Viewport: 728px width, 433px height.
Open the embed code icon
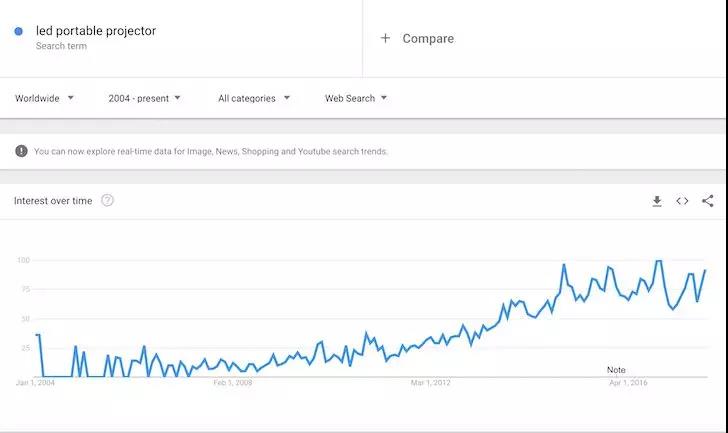pyautogui.click(x=682, y=201)
